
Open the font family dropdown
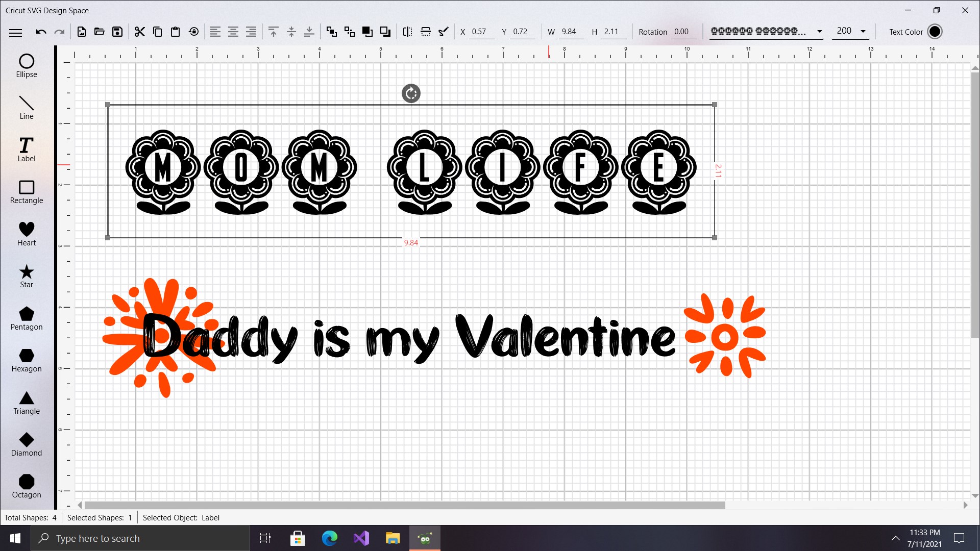[766, 31]
